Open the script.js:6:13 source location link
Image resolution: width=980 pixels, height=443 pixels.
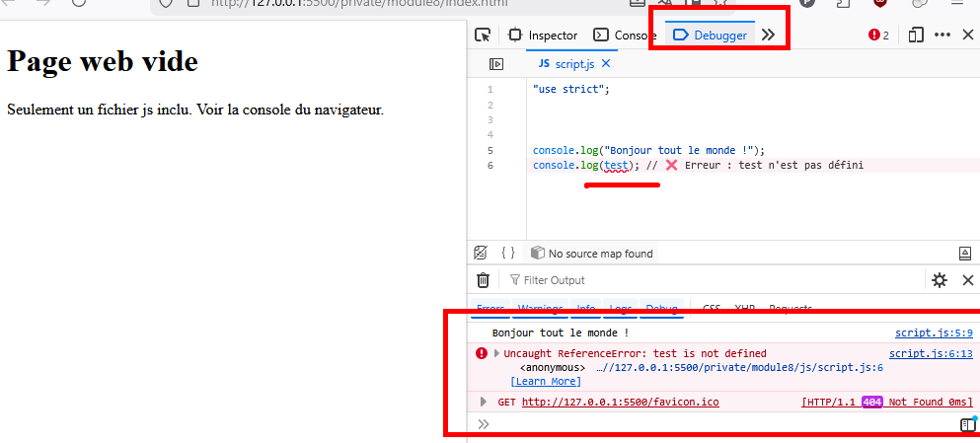pyautogui.click(x=931, y=353)
